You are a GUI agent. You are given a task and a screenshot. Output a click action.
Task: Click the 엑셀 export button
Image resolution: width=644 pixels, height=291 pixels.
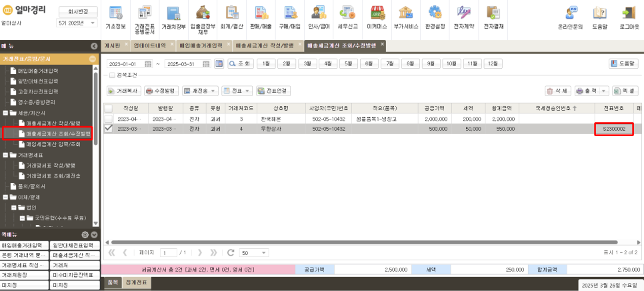(625, 91)
